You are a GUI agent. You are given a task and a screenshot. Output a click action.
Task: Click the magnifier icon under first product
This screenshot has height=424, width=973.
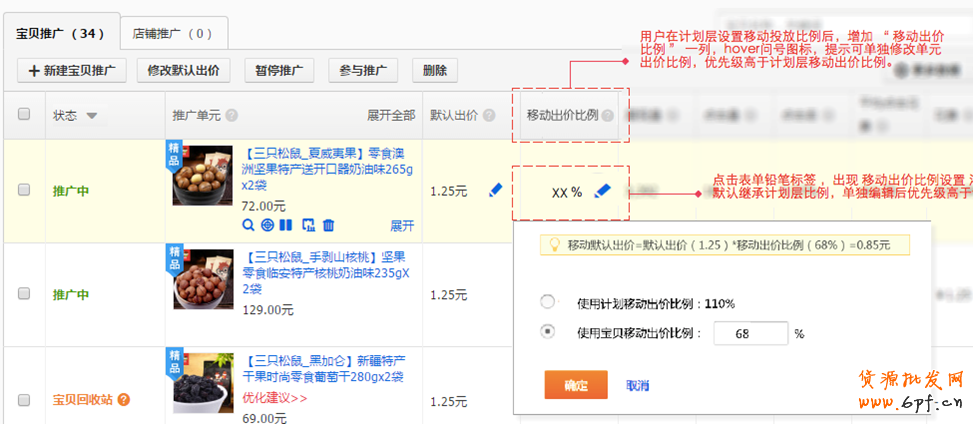(249, 224)
